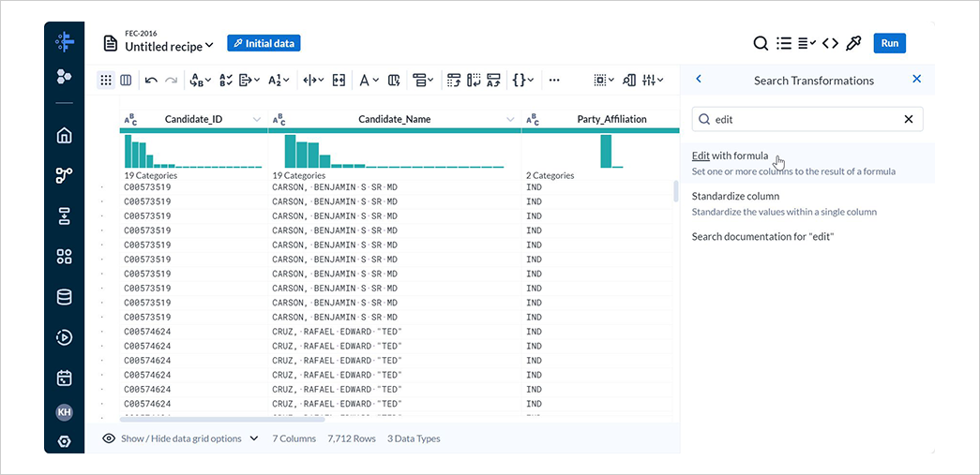Switch to column view in toolbar
The width and height of the screenshot is (980, 475).
(x=126, y=80)
